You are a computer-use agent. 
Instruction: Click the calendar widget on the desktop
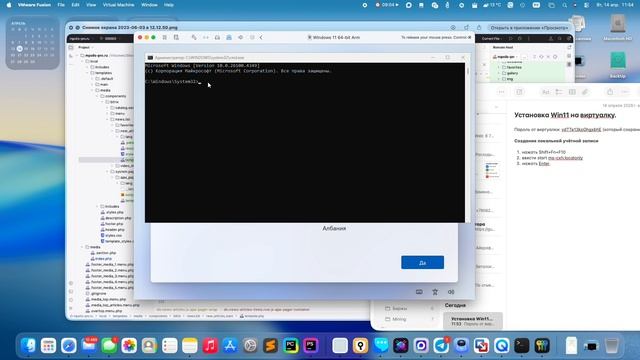pyautogui.click(x=33, y=43)
